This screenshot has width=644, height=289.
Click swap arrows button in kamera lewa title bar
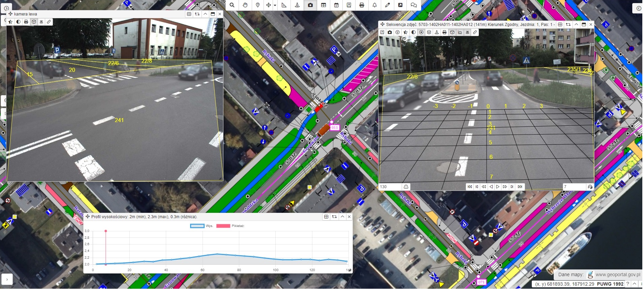197,14
